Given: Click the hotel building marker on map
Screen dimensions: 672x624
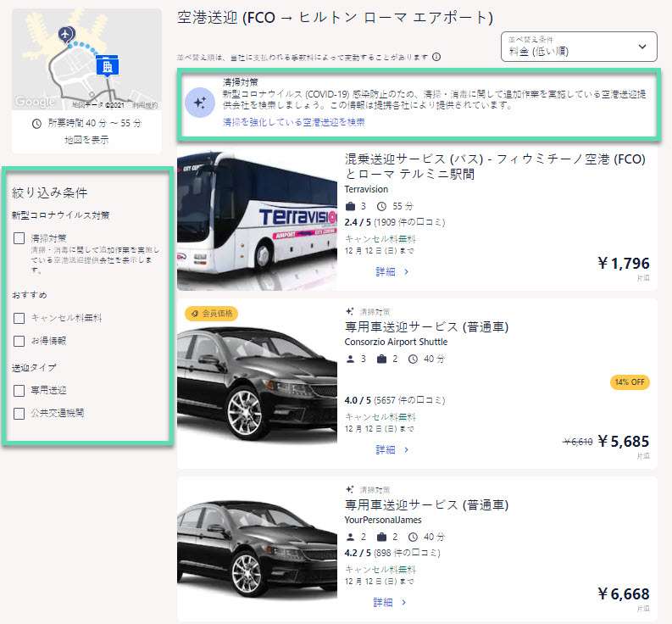Looking at the screenshot, I should [107, 66].
